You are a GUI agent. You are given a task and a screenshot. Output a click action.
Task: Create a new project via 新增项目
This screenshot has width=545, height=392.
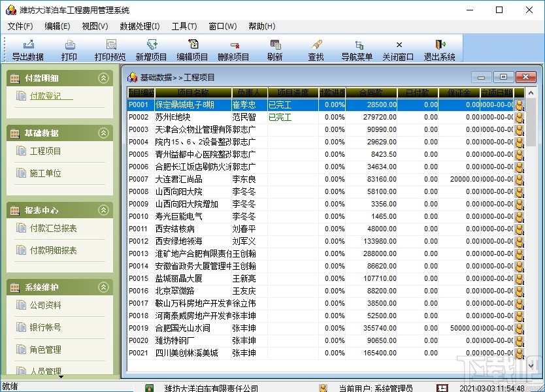tap(150, 49)
